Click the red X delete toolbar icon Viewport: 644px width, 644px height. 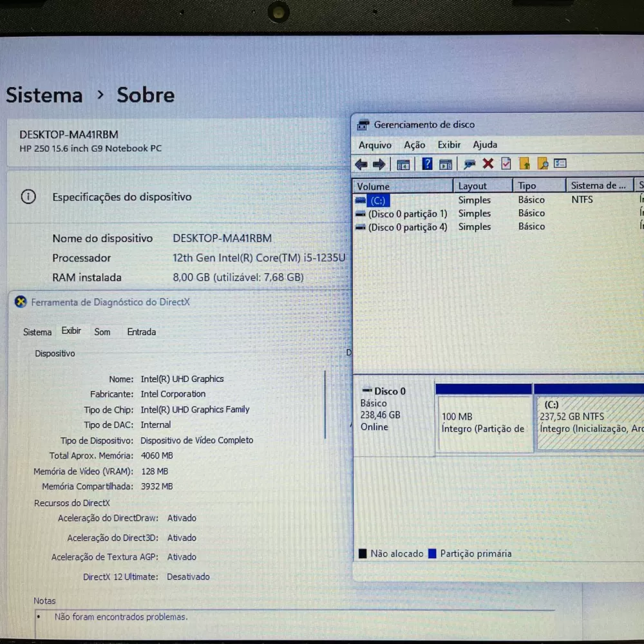click(x=488, y=164)
